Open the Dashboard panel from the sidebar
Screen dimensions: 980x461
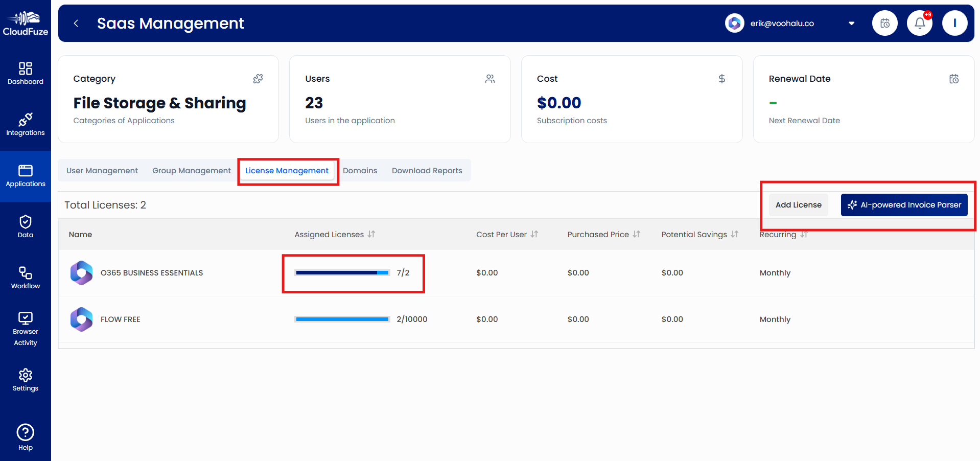click(x=26, y=72)
